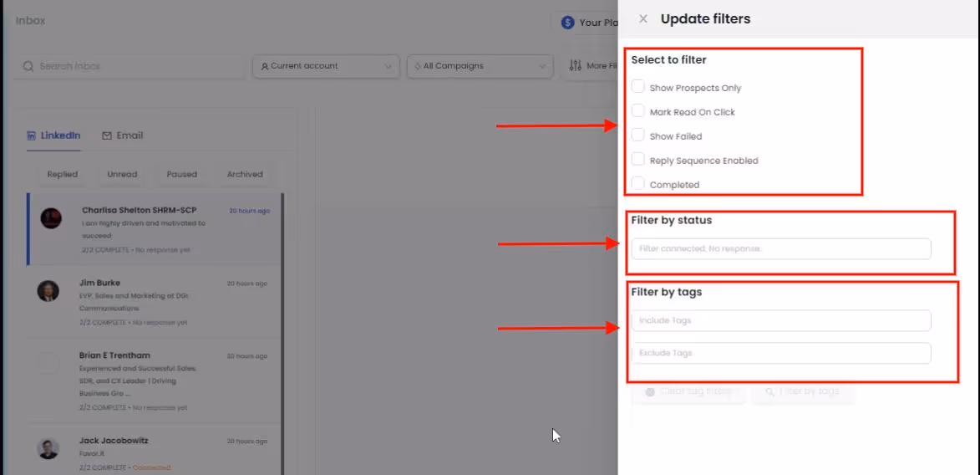Click the Inbox page title
This screenshot has width=980, height=475.
(x=31, y=21)
